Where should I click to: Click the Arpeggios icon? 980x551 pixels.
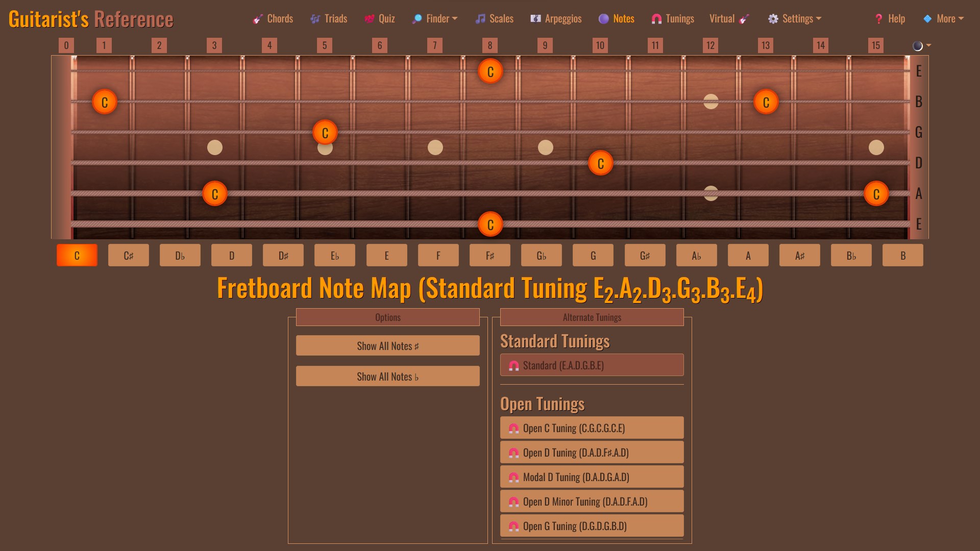coord(535,19)
